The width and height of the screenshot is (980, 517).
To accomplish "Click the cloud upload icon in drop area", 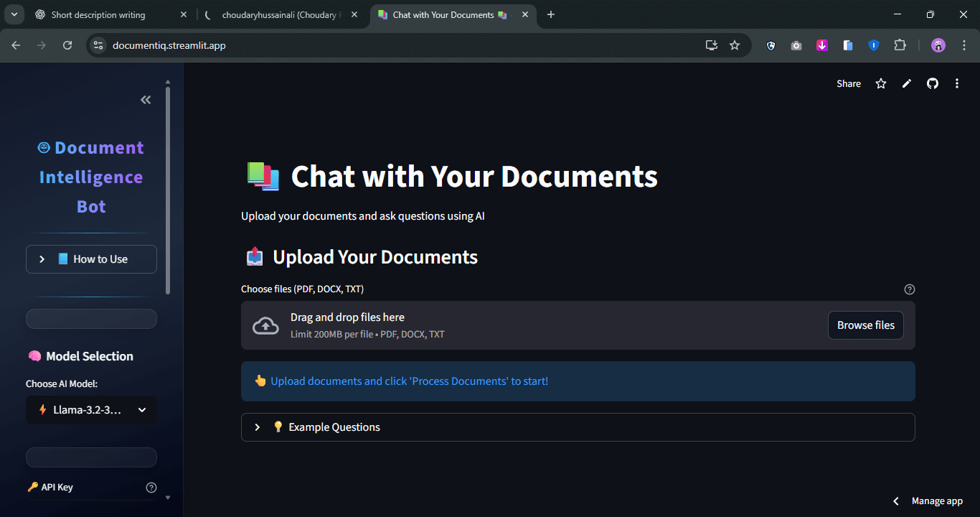I will (265, 325).
